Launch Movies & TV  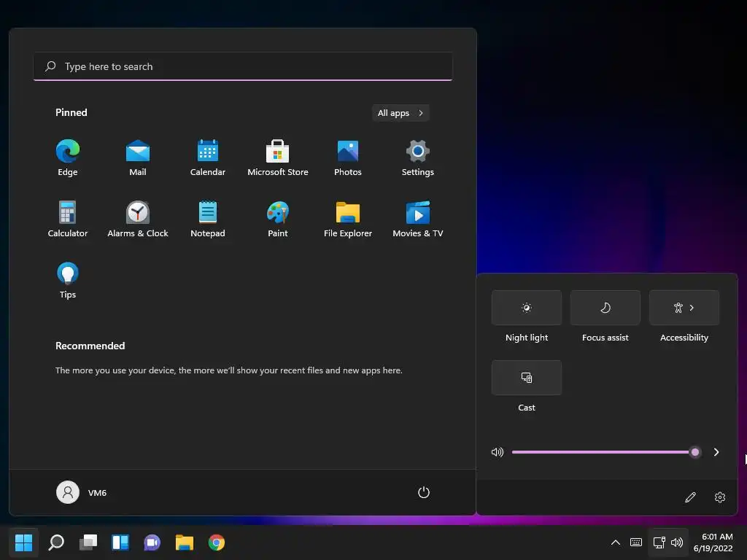click(418, 219)
